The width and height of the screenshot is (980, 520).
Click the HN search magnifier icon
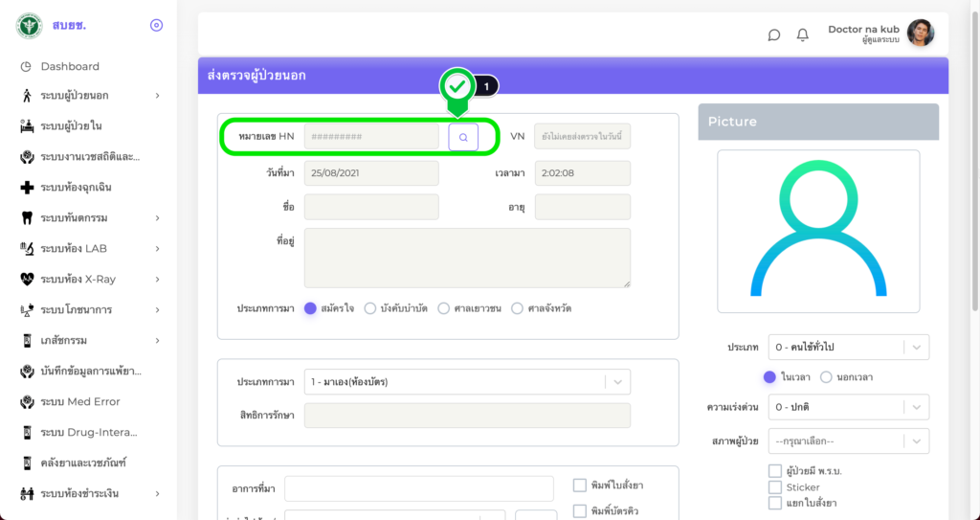(463, 137)
